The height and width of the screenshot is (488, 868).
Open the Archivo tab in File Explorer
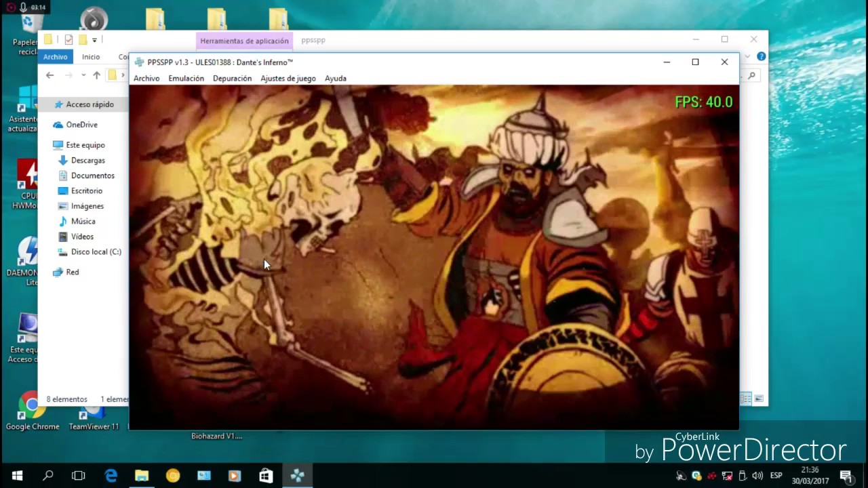click(56, 57)
